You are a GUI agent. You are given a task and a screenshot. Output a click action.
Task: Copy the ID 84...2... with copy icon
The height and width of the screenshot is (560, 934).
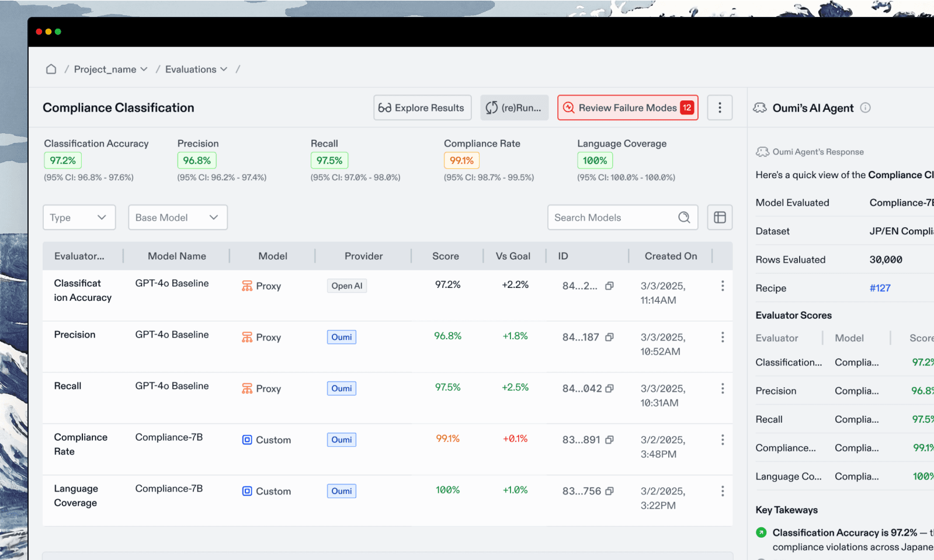[x=609, y=286]
